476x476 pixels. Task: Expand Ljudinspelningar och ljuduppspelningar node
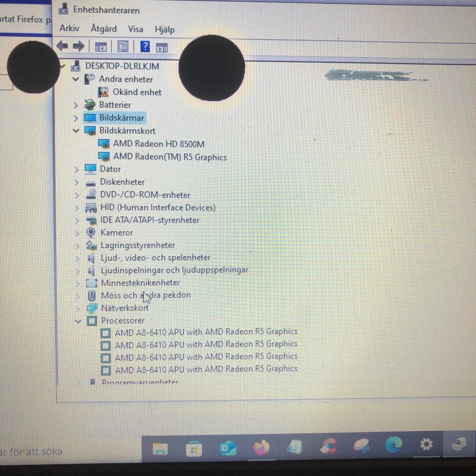(78, 271)
